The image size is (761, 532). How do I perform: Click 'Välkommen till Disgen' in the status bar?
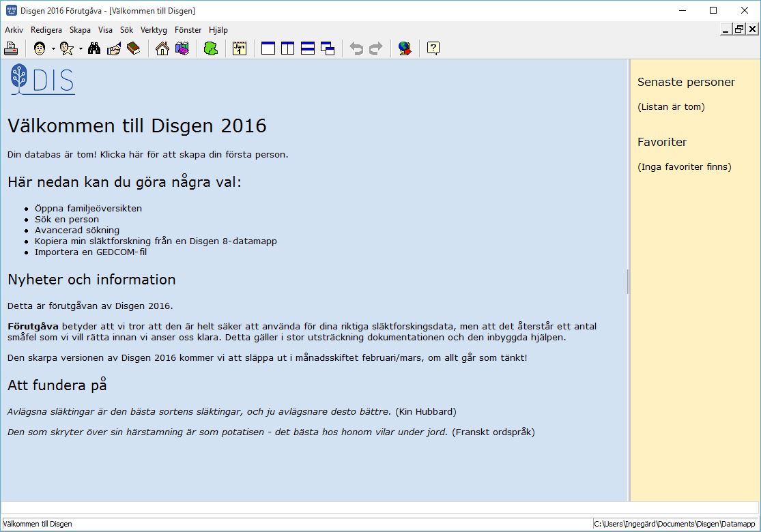(x=38, y=524)
